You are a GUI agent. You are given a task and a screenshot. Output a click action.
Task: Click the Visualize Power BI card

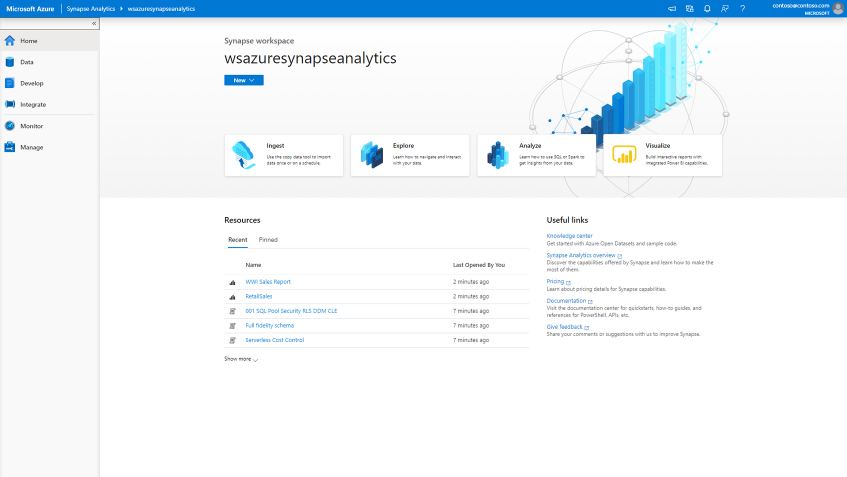(x=662, y=155)
